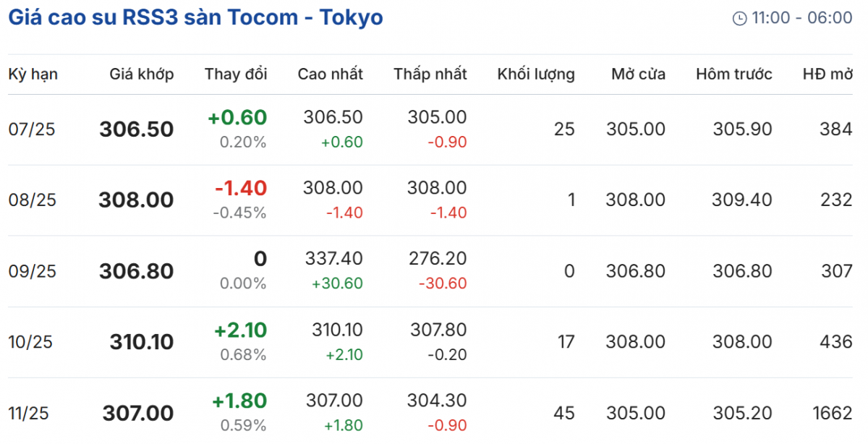This screenshot has width=868, height=444.
Task: Click the Cao nhất column header
Action: (x=331, y=74)
